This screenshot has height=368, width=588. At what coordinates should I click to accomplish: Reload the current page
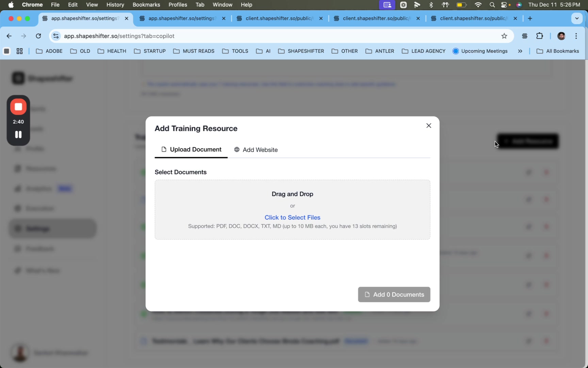click(38, 36)
